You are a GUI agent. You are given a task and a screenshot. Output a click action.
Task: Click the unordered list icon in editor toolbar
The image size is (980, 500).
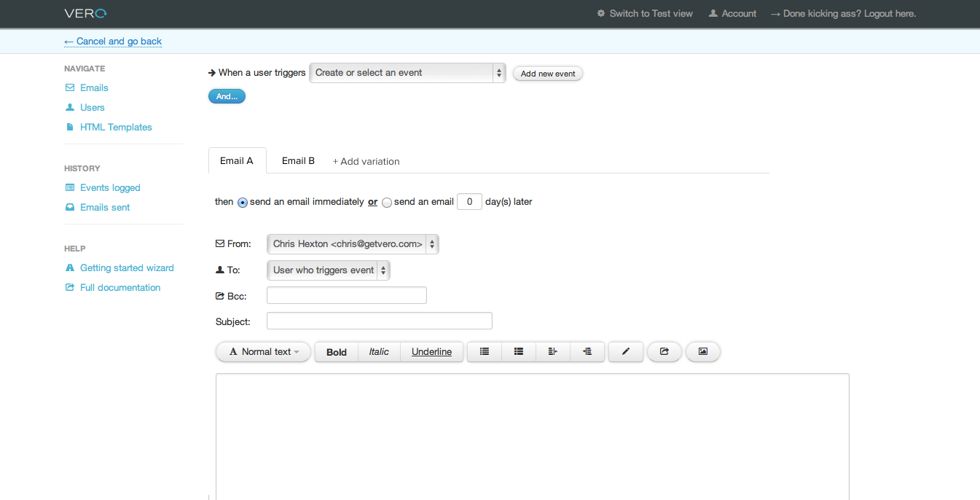[x=485, y=352]
